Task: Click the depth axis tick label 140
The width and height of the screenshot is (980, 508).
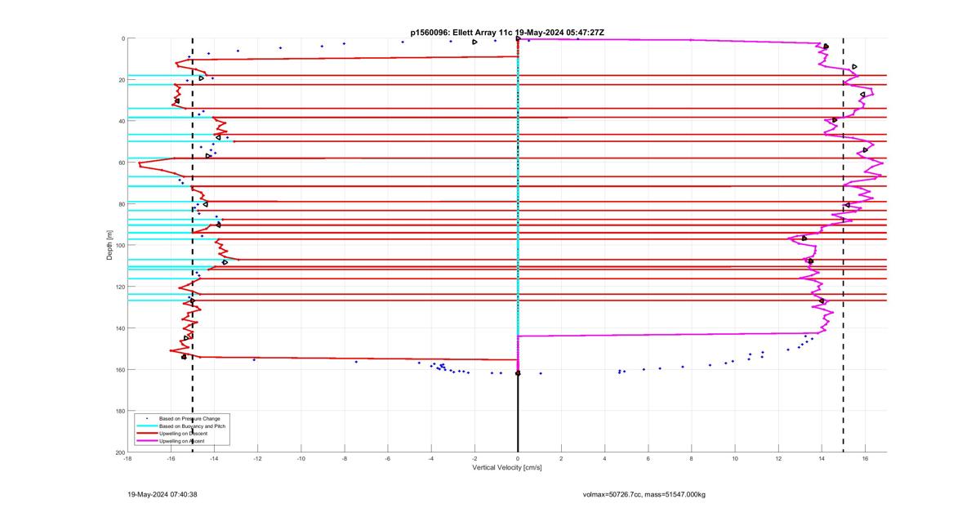Action: click(119, 328)
